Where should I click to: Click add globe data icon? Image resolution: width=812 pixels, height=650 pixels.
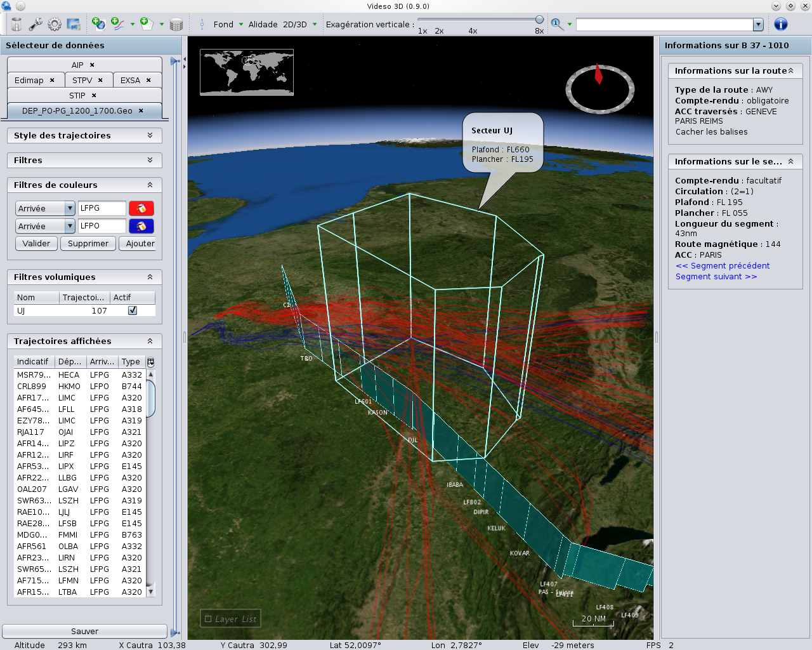[98, 23]
